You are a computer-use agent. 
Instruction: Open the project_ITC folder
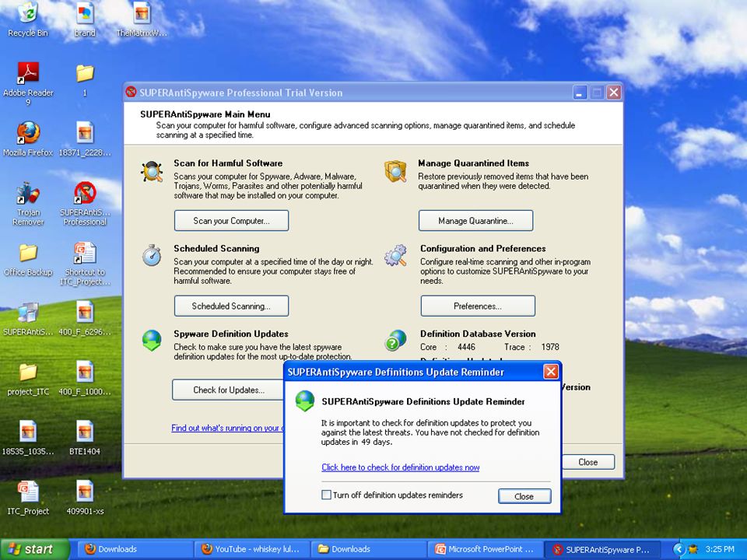[28, 372]
